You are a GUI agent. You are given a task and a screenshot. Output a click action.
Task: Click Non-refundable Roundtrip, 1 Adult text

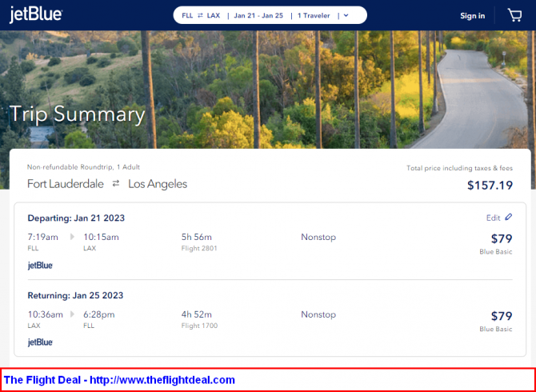point(83,167)
